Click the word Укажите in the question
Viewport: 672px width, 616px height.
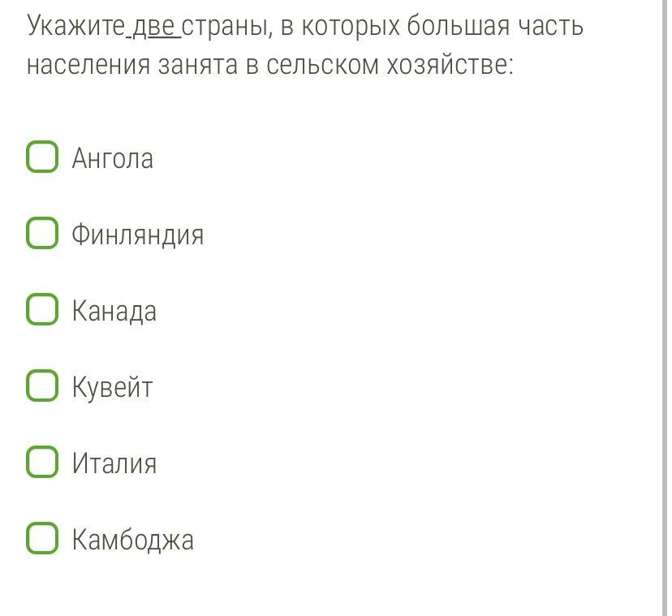point(75,27)
